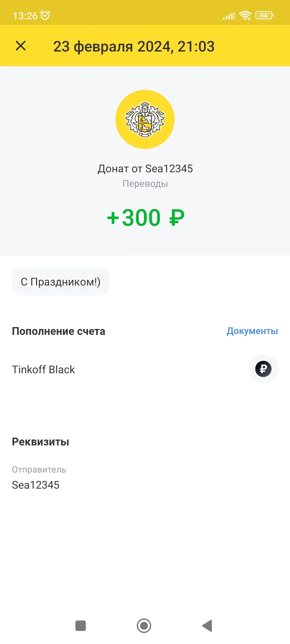Image resolution: width=290 pixels, height=644 pixels.
Task: Tap the Переводы category label
Action: (x=145, y=184)
